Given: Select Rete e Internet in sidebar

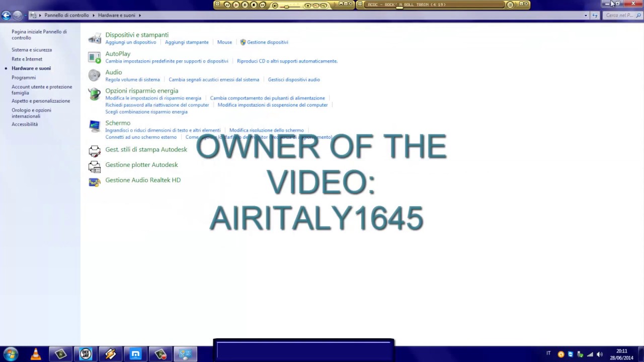Looking at the screenshot, I should (x=27, y=59).
